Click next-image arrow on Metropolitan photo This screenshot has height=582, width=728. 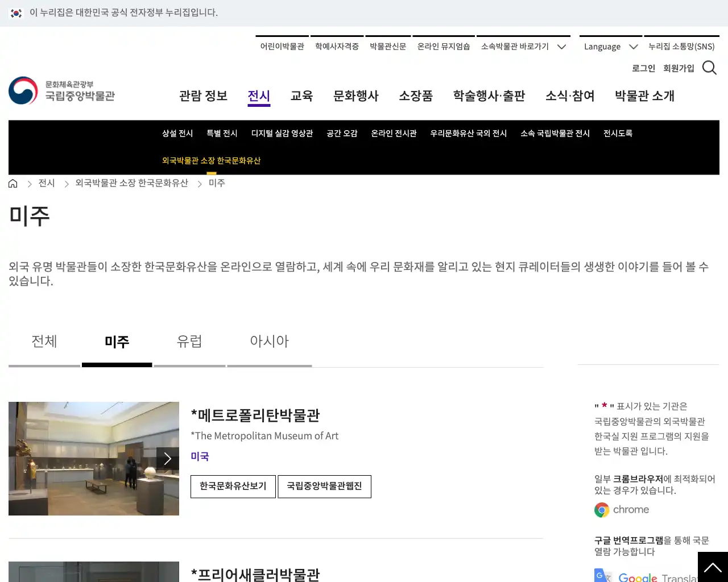(x=168, y=459)
